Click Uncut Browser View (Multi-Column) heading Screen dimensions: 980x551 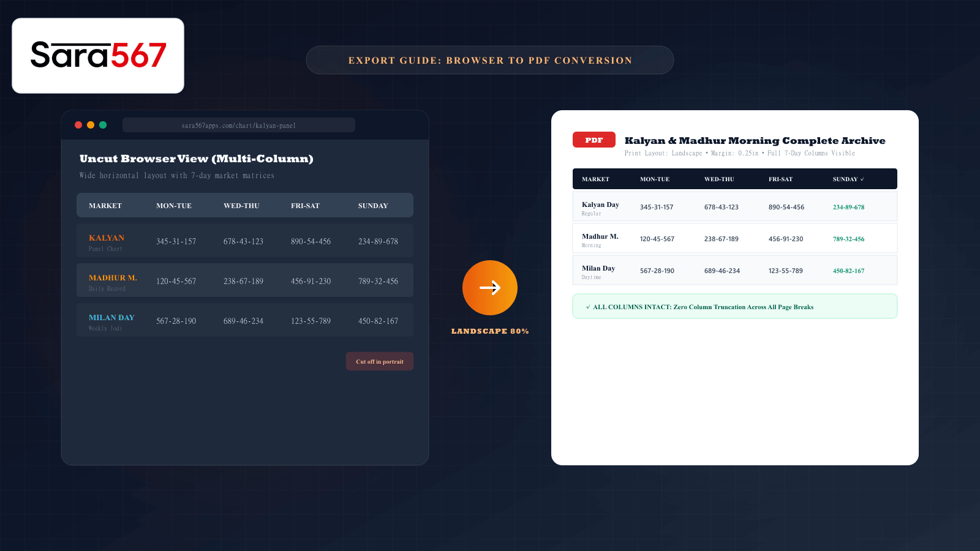197,159
